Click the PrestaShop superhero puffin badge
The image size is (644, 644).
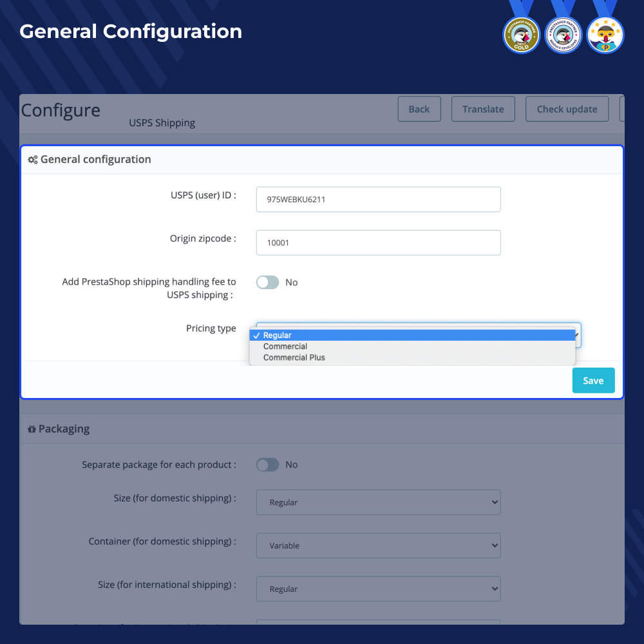pyautogui.click(x=605, y=35)
